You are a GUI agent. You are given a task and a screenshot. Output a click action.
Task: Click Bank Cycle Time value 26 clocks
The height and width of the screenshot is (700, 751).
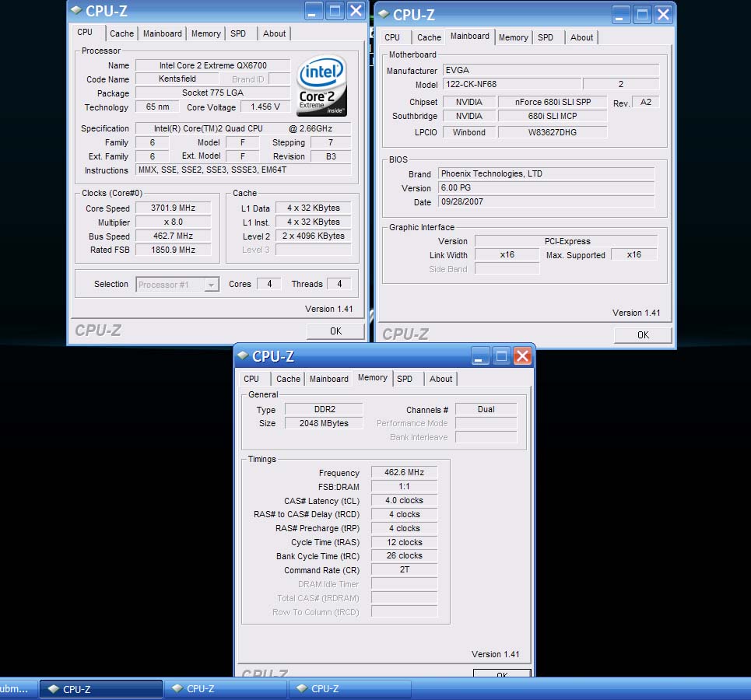[x=404, y=555]
